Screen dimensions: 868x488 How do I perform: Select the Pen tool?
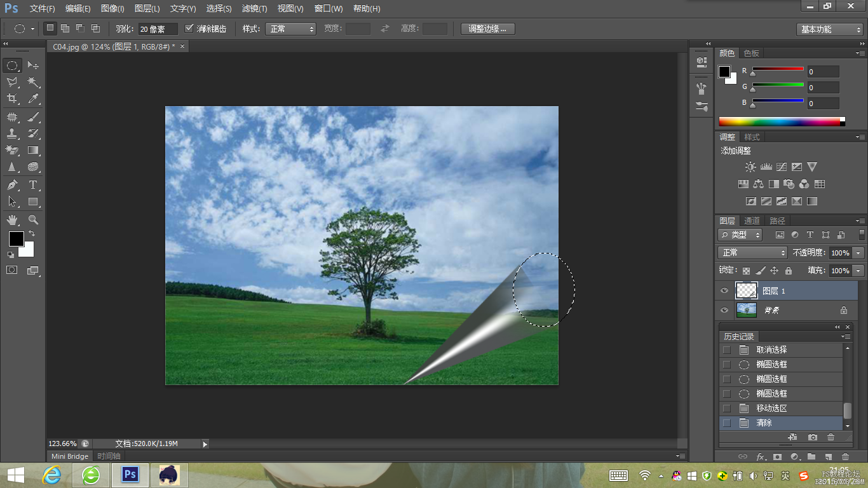[x=12, y=185]
